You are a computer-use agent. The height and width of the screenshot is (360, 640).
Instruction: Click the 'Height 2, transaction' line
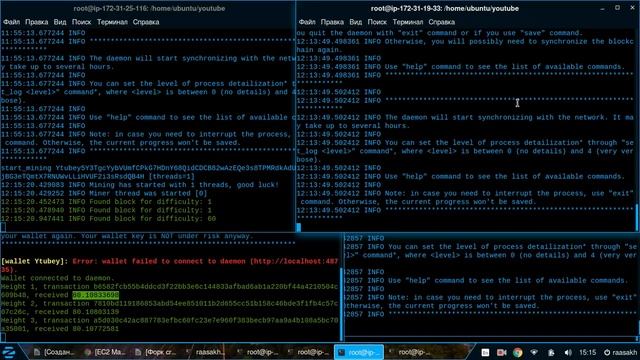[169, 303]
